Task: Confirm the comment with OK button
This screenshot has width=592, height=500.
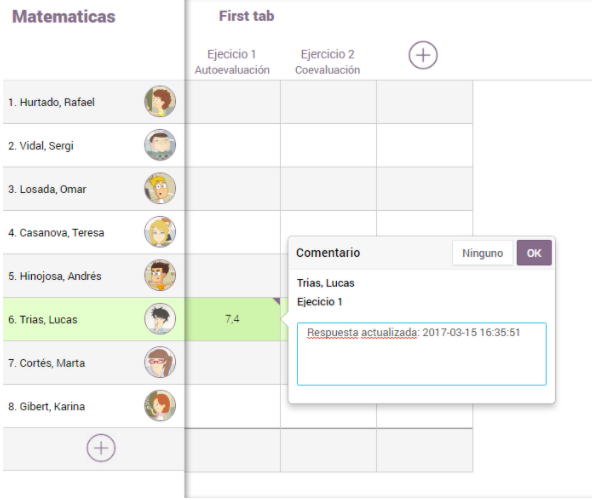Action: click(534, 253)
